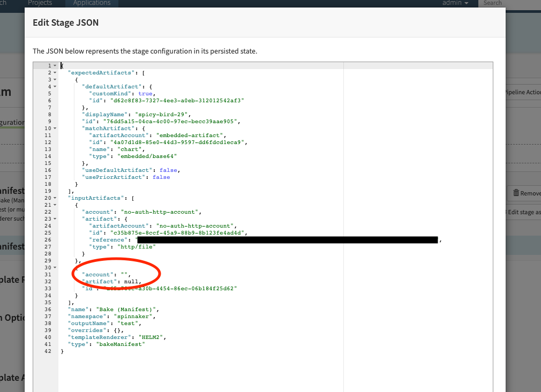Open the admin dropdown menu
The width and height of the screenshot is (541, 392).
(x=455, y=3)
